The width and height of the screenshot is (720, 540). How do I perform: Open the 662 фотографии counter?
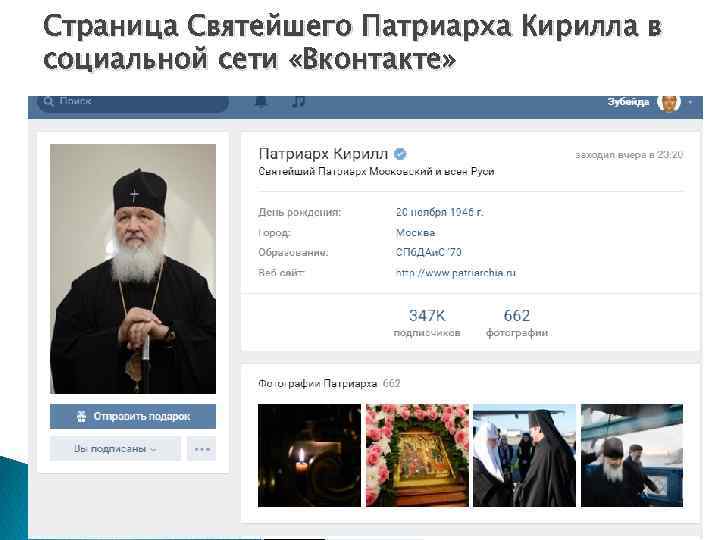517,323
